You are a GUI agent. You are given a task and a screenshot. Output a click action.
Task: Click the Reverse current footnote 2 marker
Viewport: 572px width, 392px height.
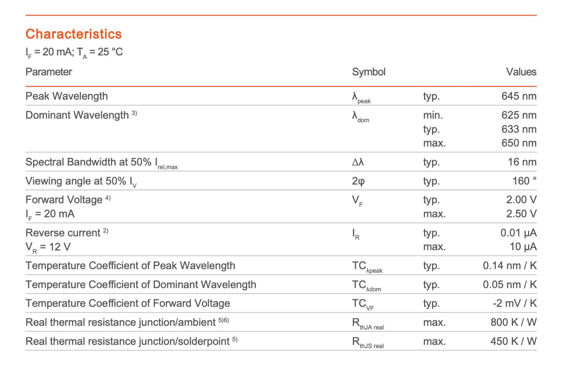click(105, 231)
